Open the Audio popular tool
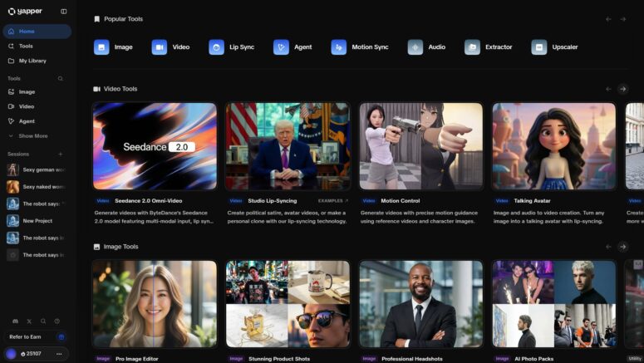This screenshot has width=644, height=363. tap(426, 47)
